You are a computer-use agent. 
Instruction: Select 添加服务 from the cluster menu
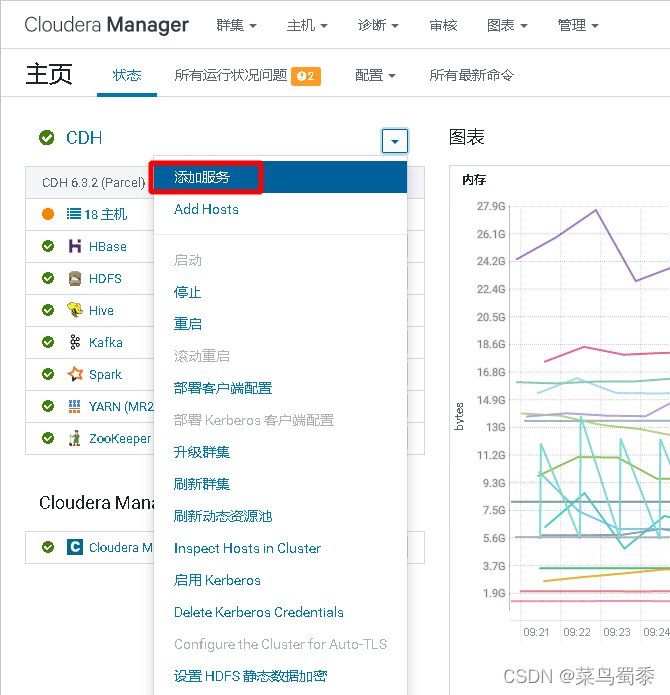click(x=280, y=177)
